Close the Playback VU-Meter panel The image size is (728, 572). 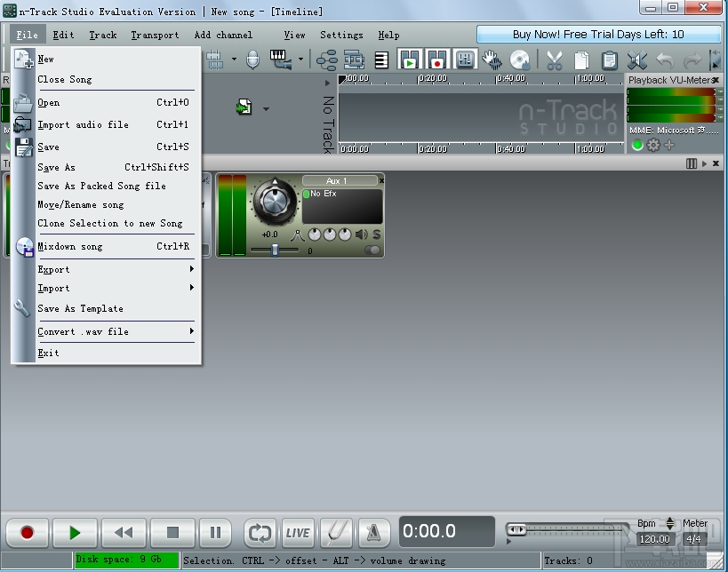tap(716, 80)
